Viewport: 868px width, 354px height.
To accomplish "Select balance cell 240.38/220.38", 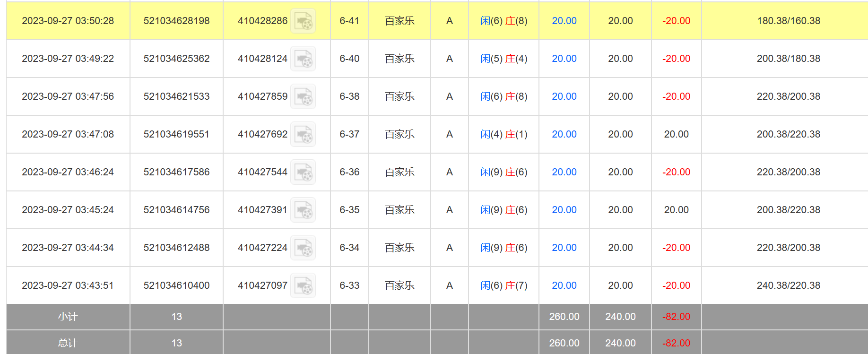I will click(788, 285).
